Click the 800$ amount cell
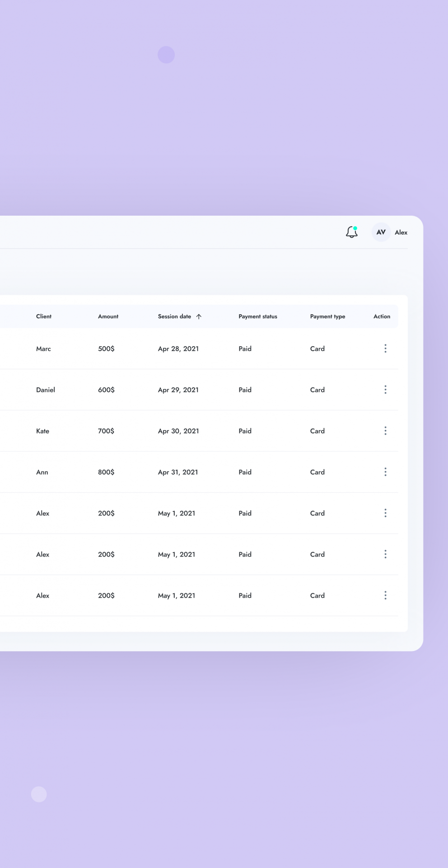This screenshot has height=868, width=448. click(106, 472)
